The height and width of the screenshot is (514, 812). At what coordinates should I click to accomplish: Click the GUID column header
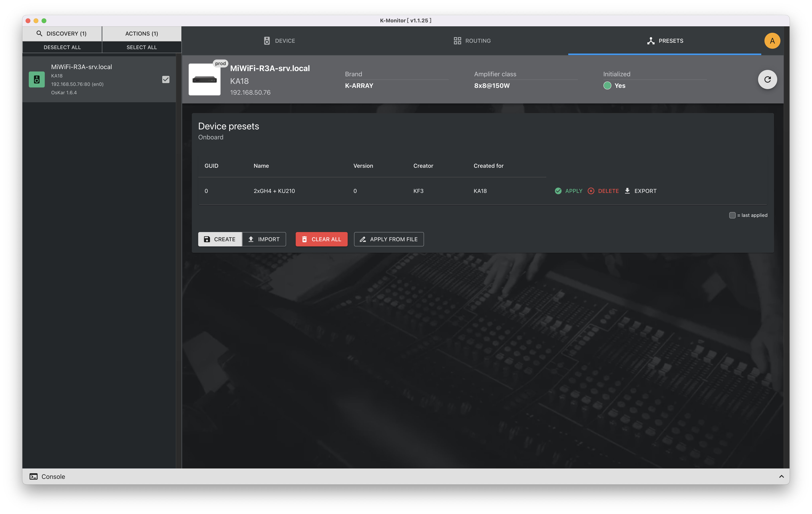[x=211, y=166]
